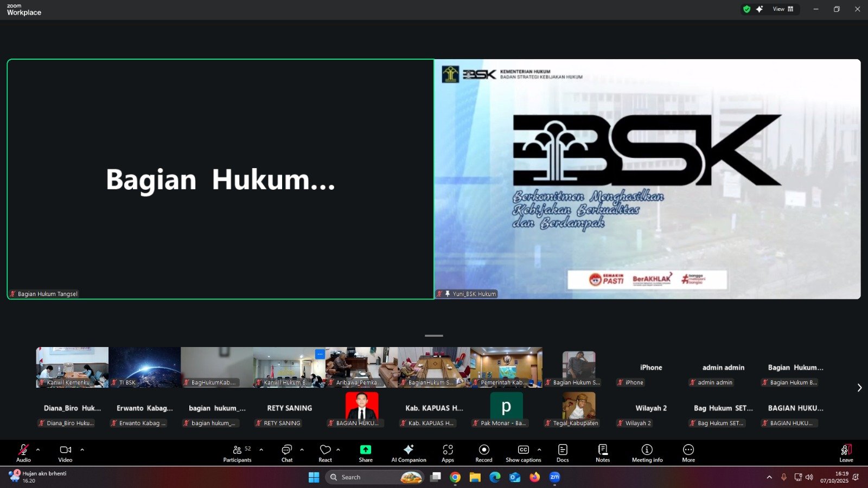Viewport: 868px width, 488px height.
Task: Open the Participants list
Action: tap(237, 453)
